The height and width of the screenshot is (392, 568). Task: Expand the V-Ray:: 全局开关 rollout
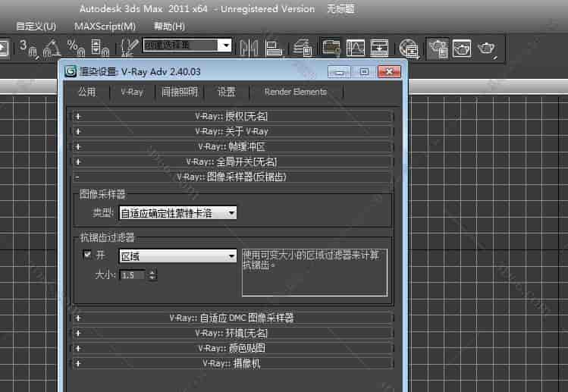tap(232, 162)
